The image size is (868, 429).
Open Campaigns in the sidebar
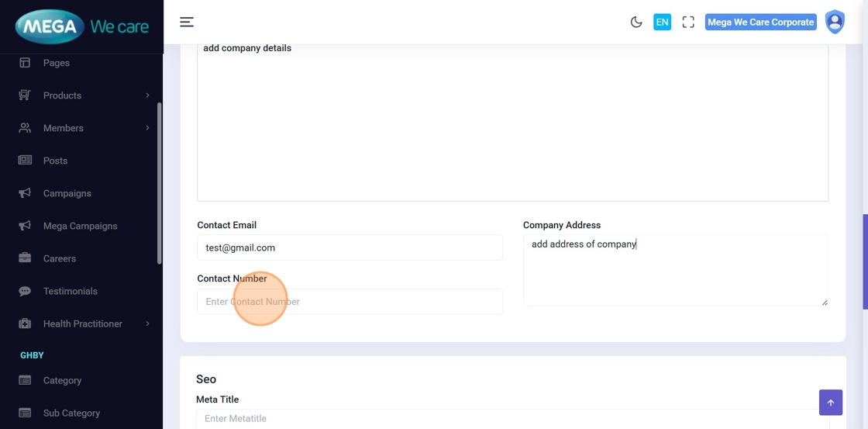[67, 193]
